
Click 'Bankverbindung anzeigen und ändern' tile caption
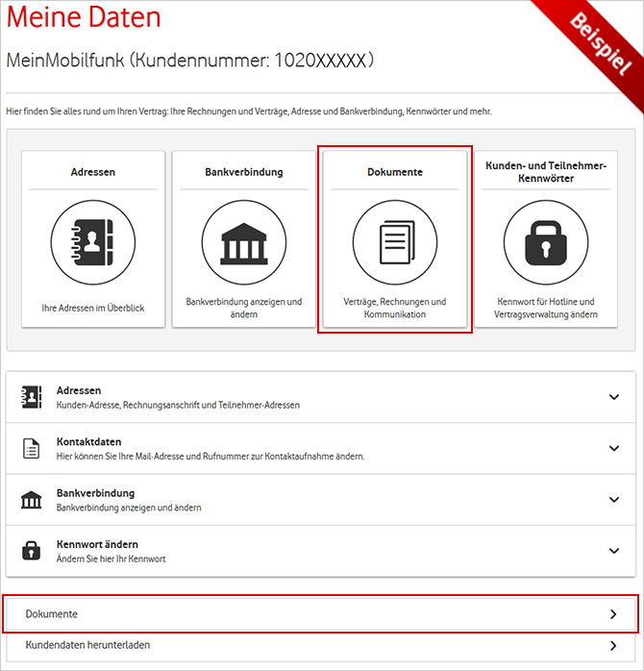pos(244,308)
